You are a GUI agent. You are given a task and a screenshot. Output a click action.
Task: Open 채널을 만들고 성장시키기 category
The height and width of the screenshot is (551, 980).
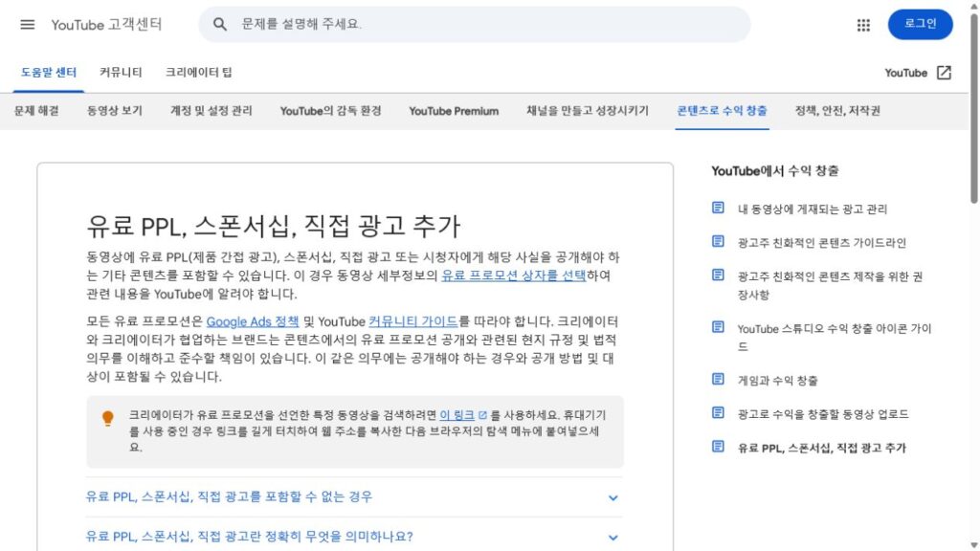pos(588,111)
